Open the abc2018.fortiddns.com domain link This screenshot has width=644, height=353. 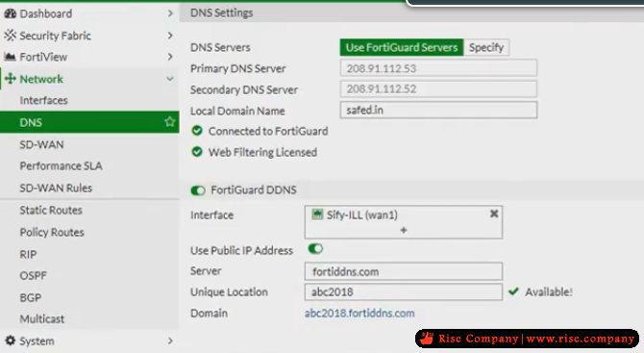click(x=359, y=314)
